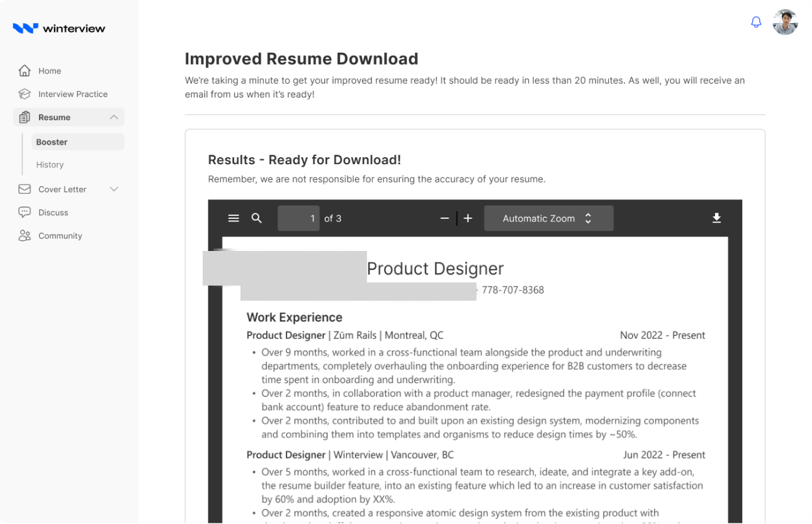Zoom out with the minus icon
The height and width of the screenshot is (524, 812).
[x=444, y=218]
